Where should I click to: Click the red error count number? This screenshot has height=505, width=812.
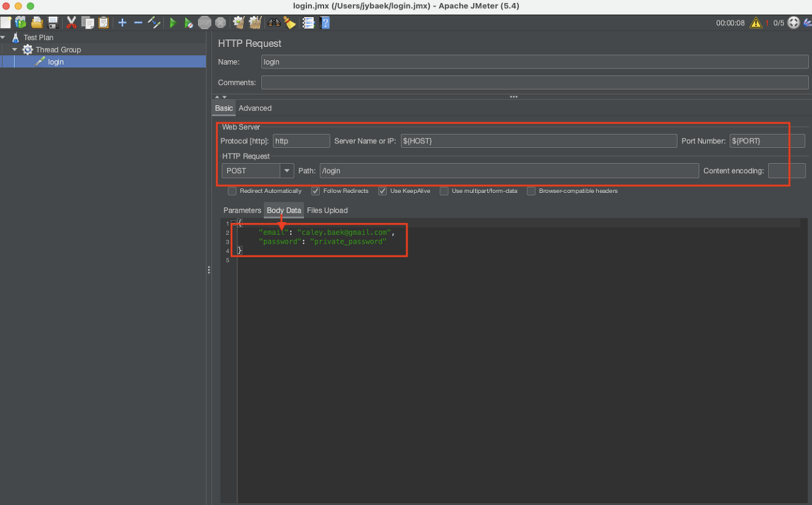pos(766,23)
